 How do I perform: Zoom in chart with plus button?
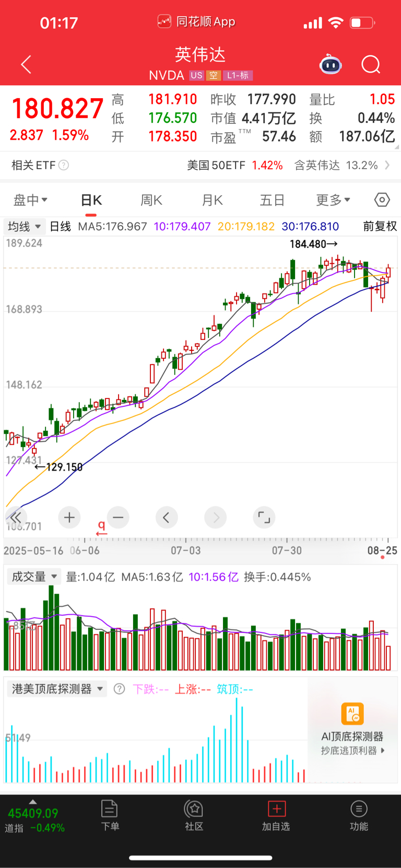point(69,518)
